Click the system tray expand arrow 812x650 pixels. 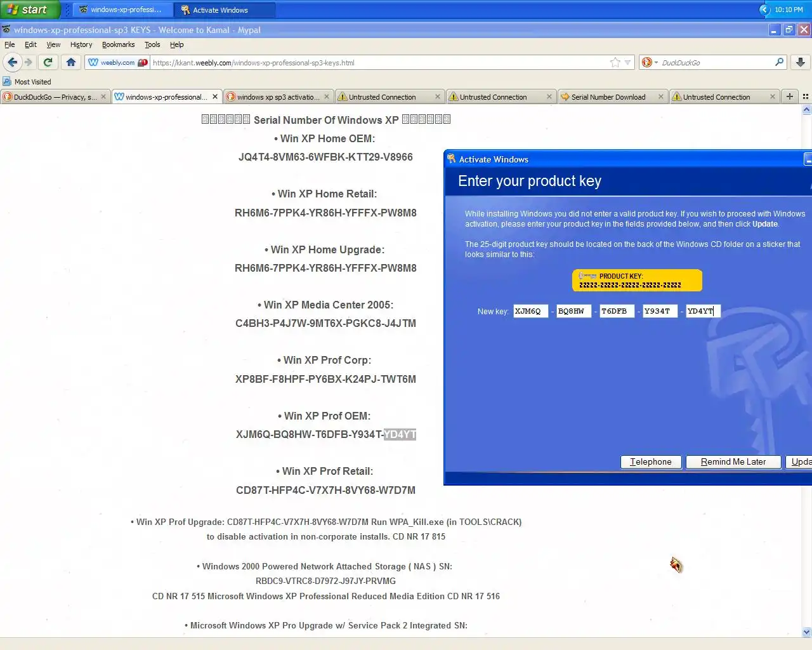coord(764,10)
